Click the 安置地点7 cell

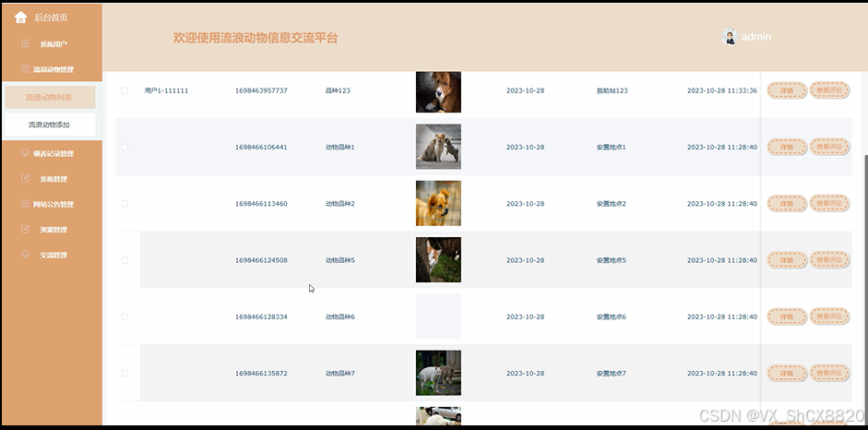(x=612, y=373)
